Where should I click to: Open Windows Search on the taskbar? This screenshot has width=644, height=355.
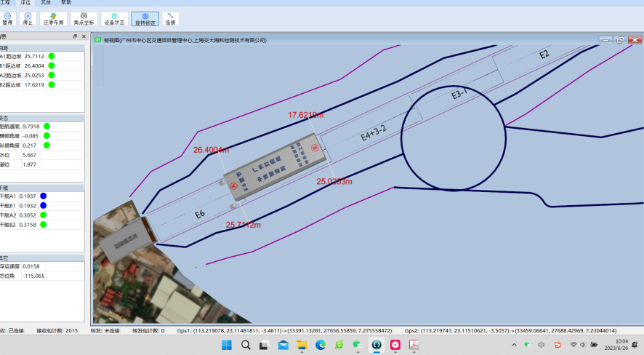coord(246,345)
